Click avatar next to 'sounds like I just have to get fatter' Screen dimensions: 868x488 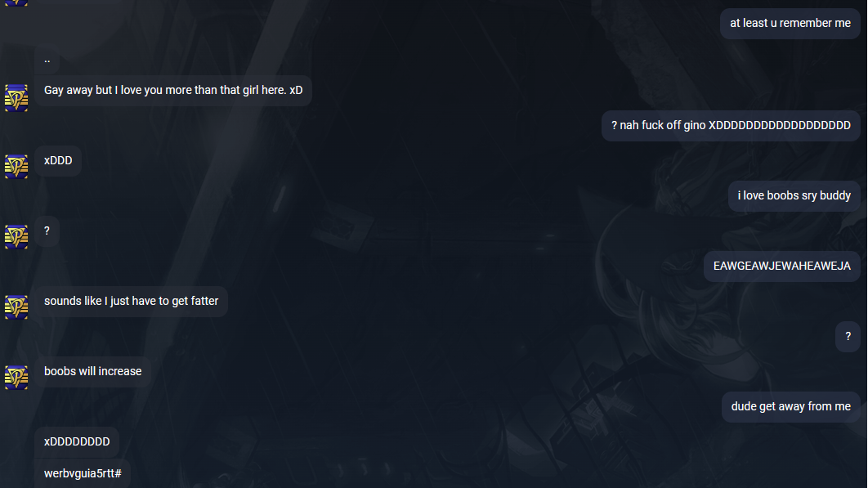16,307
